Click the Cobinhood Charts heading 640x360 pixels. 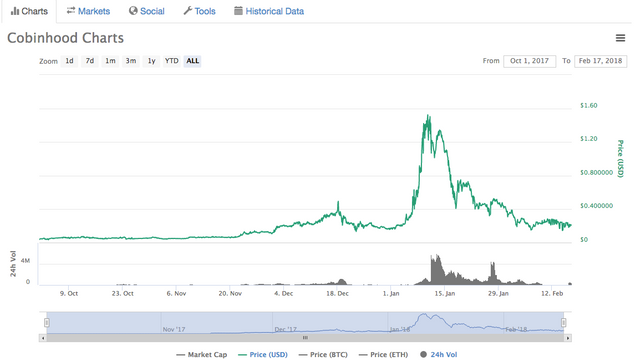65,38
